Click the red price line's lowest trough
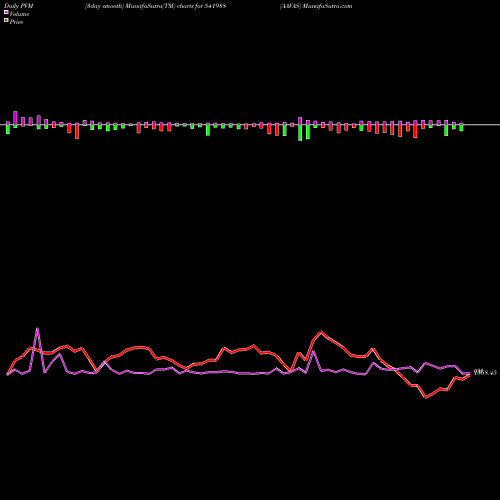This screenshot has height=500, width=500. pyautogui.click(x=426, y=397)
